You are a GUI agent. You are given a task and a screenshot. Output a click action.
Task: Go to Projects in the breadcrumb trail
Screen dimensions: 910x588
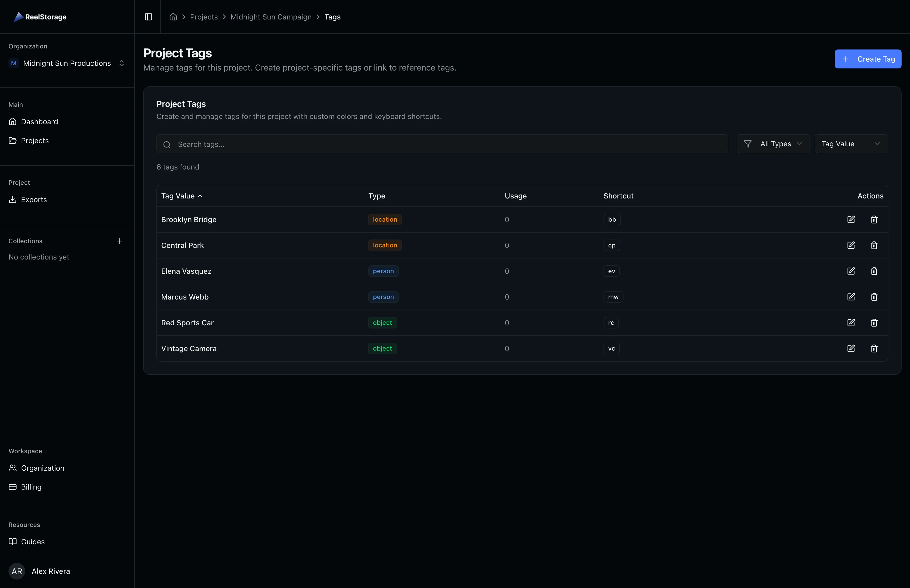204,17
